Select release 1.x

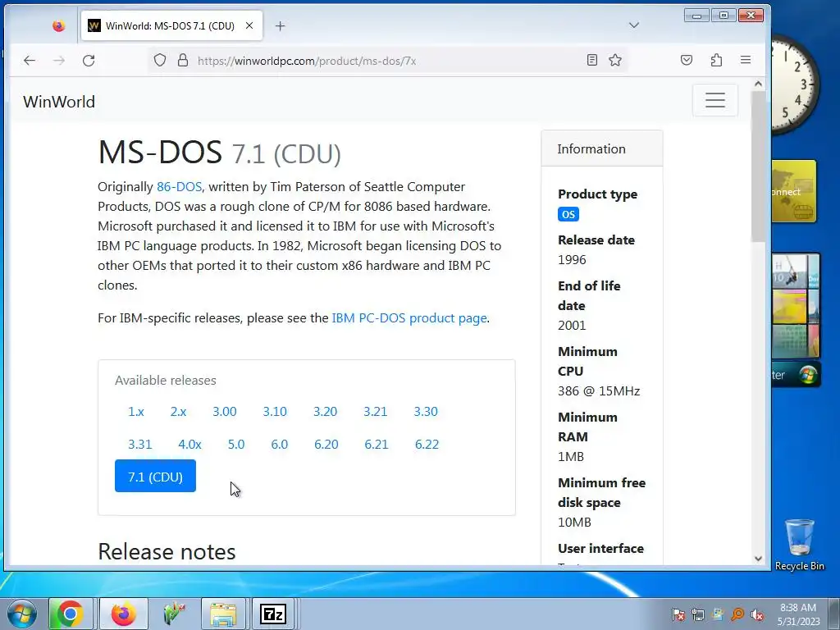point(136,412)
